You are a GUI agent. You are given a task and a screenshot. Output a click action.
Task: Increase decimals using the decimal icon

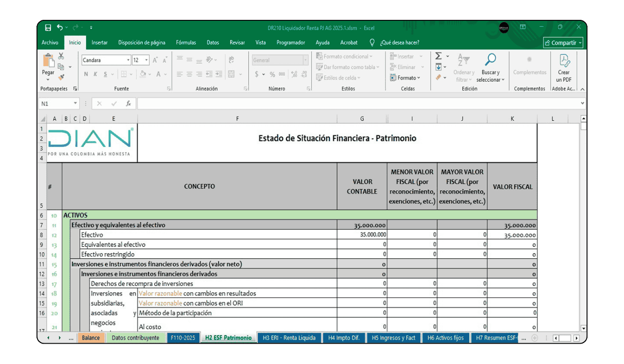294,74
